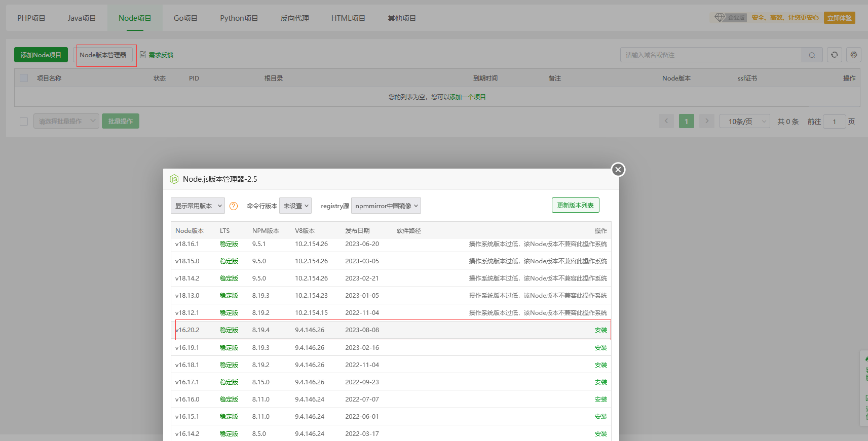Click the 企业版 diamond icon
Screen dimensions: 868x441
[x=720, y=18]
